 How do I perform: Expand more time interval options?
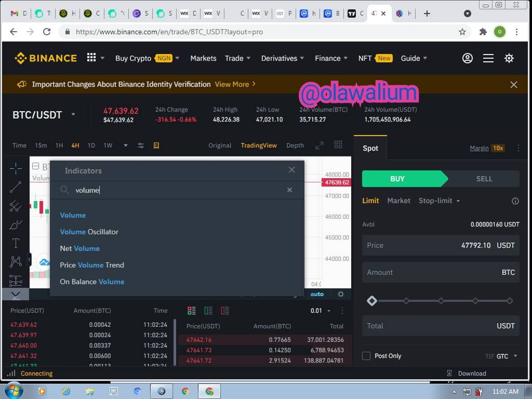(x=126, y=145)
